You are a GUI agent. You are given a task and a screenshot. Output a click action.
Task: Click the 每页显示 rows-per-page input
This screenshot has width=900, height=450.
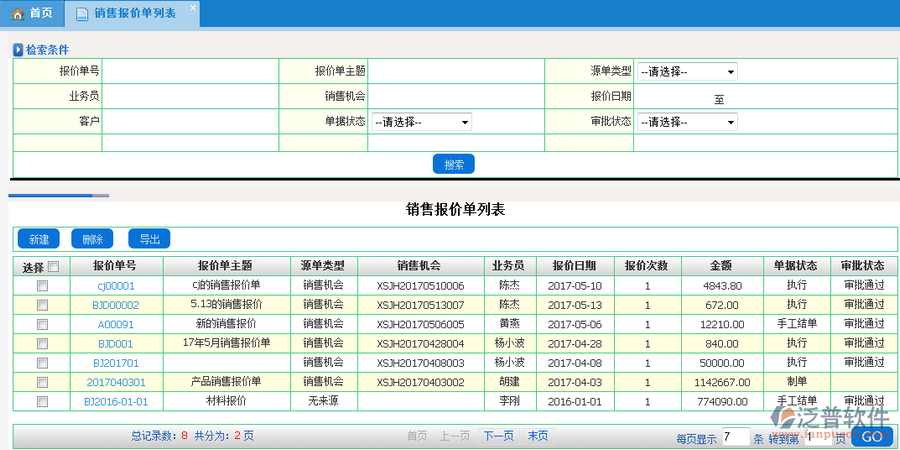point(735,437)
